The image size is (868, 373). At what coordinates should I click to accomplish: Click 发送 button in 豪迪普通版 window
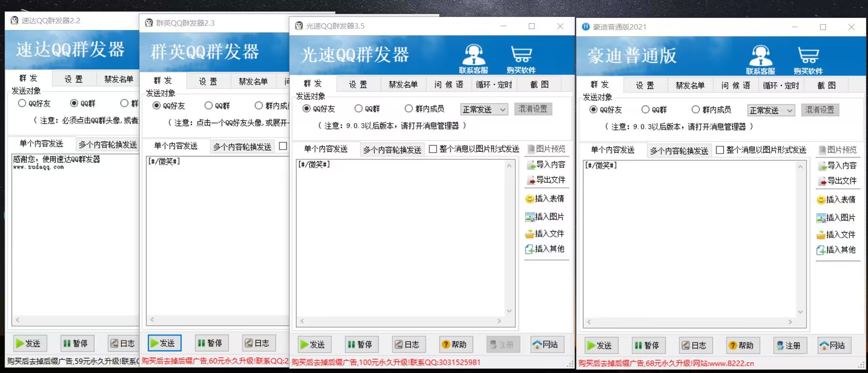[x=600, y=345]
